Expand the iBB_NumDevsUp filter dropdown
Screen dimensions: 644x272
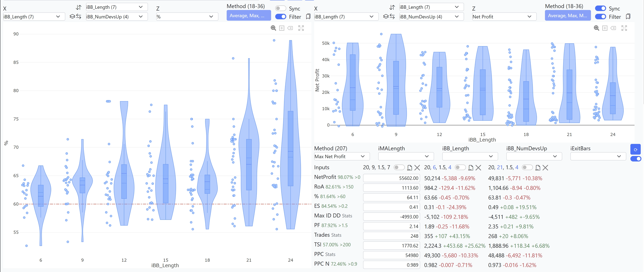[x=534, y=157]
